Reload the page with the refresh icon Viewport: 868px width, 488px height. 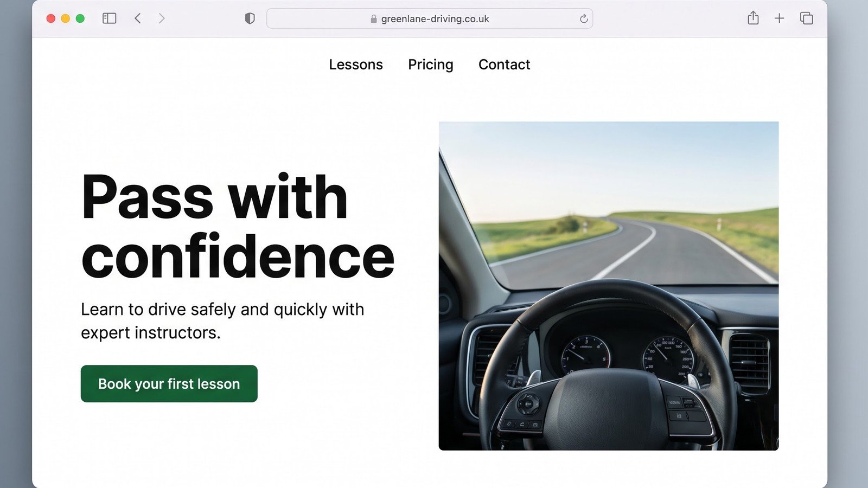click(x=584, y=18)
